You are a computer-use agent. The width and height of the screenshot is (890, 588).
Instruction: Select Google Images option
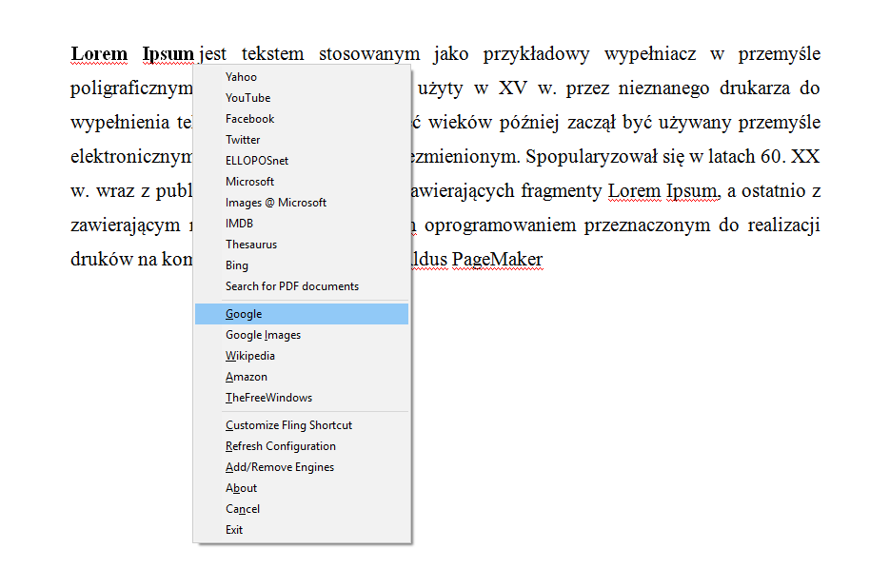[x=302, y=335]
